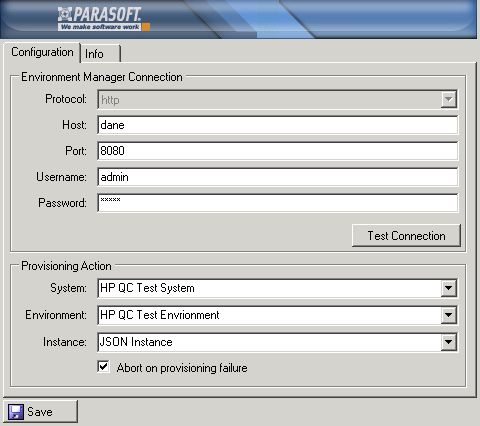Expand the Instance dropdown arrow
This screenshot has width=480, height=426.
click(449, 342)
